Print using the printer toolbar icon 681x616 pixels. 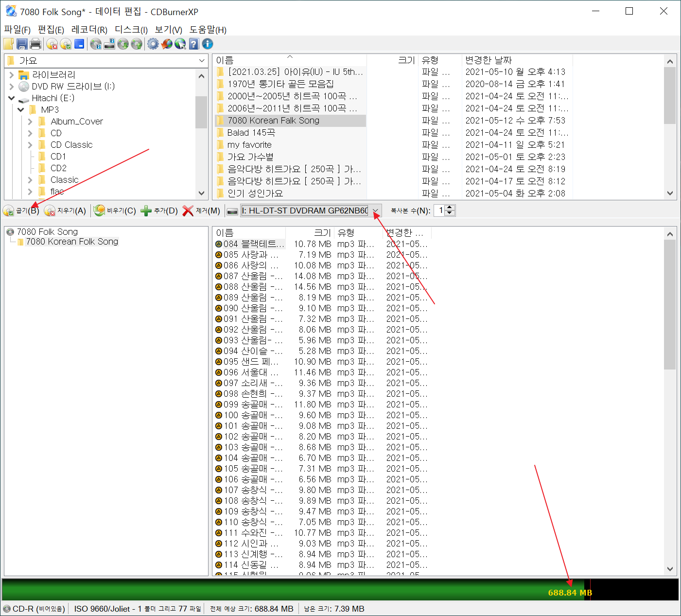[35, 44]
